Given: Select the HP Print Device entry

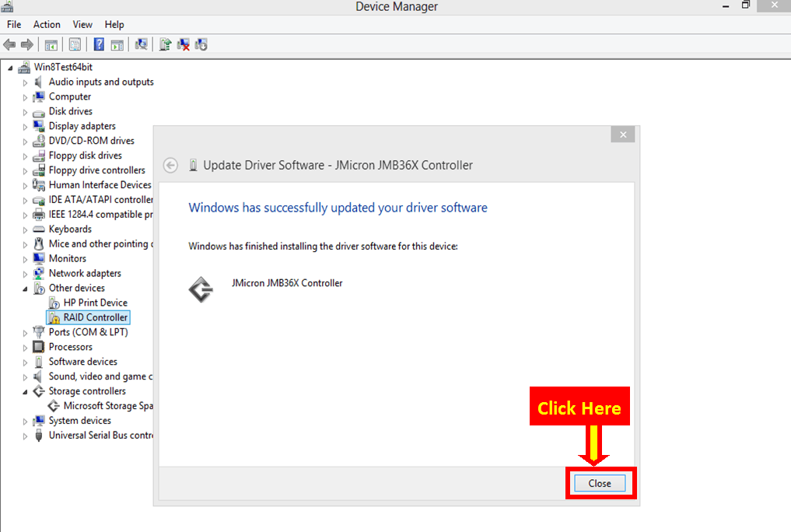Looking at the screenshot, I should (95, 303).
